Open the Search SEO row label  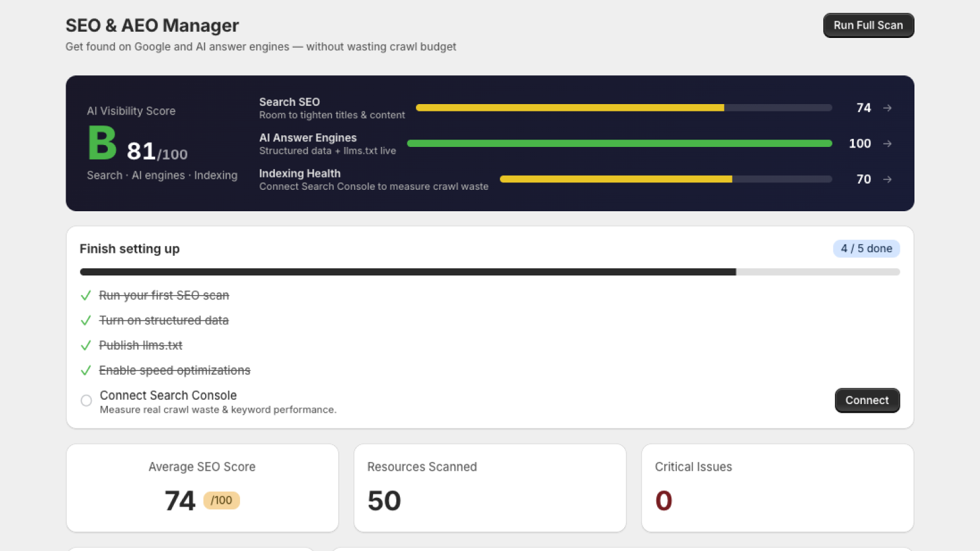(290, 102)
